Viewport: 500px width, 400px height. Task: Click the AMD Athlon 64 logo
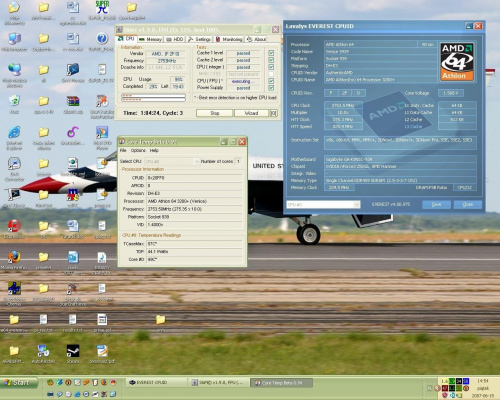[457, 62]
